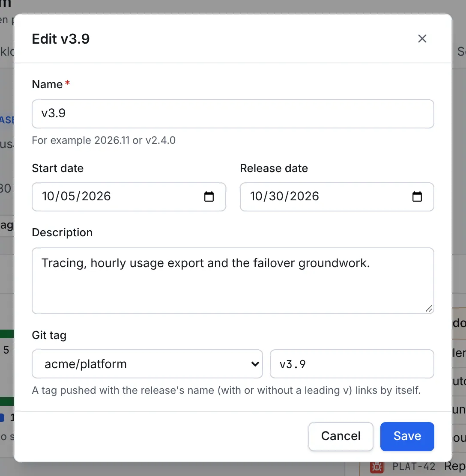Click the Start date label

(58, 168)
